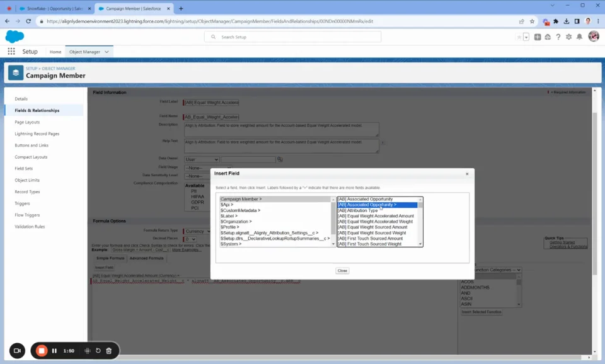Open the Salesforce Help question mark icon

(x=558, y=37)
